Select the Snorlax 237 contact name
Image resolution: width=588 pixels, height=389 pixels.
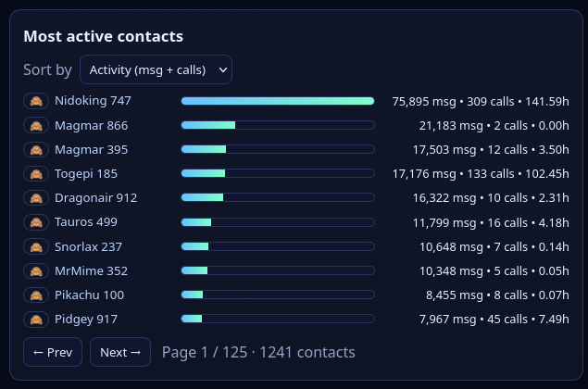(88, 246)
